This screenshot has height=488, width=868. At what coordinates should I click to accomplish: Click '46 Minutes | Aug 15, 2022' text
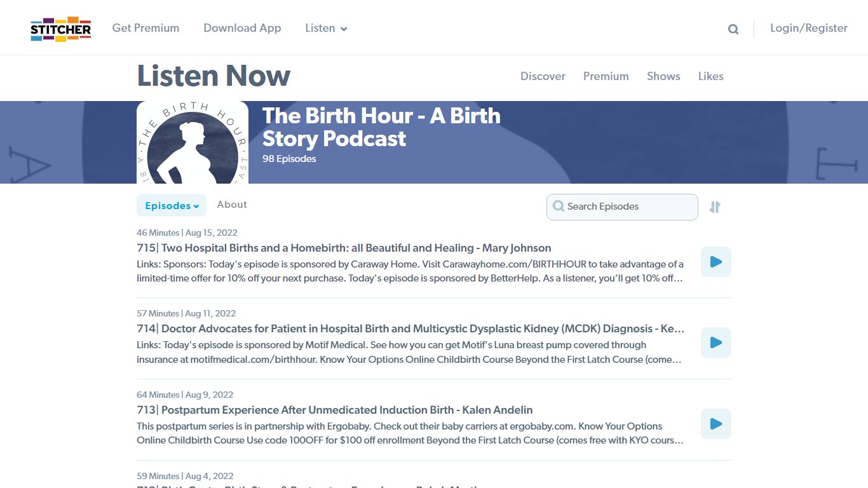187,233
